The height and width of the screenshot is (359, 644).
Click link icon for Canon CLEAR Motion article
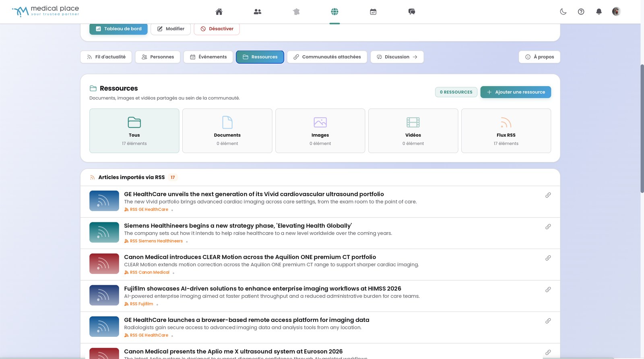(548, 258)
